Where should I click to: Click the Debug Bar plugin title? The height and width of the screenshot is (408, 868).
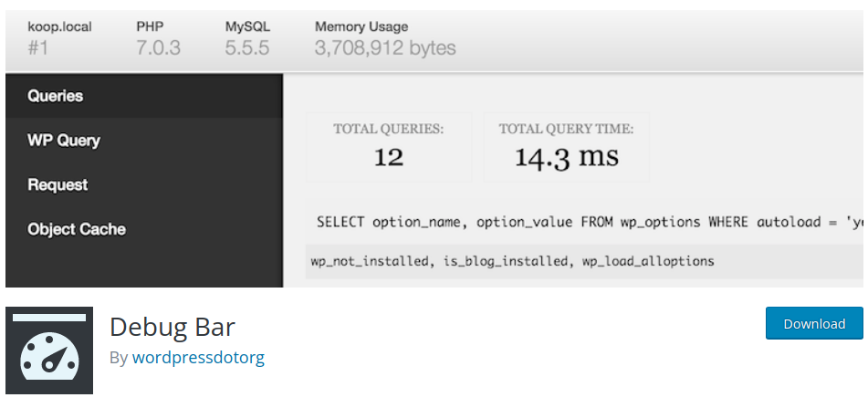173,327
